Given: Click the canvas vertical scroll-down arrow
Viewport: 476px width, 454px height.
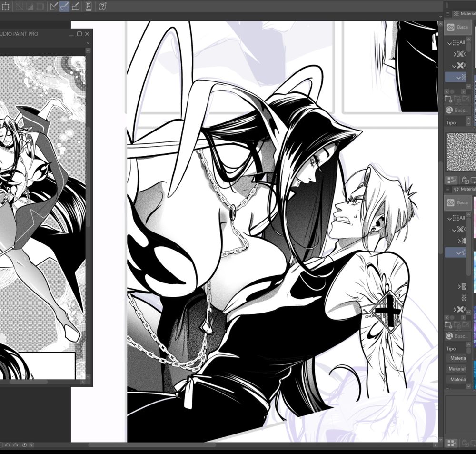Looking at the screenshot, I should coord(440,440).
